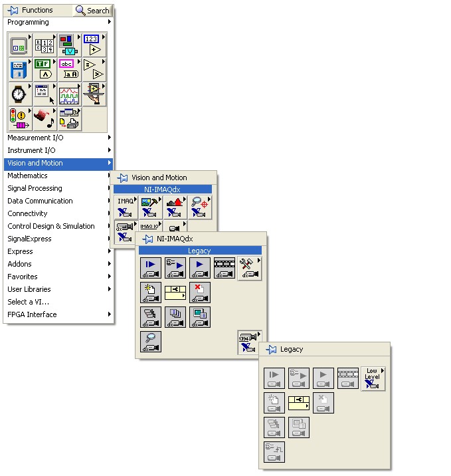Open the String functions abc icon
Viewport: 451px width, 476px height.
[68, 69]
